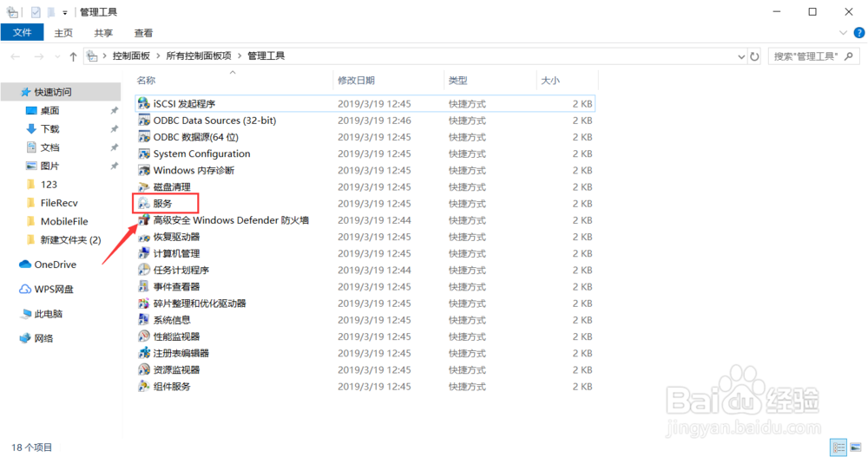Image resolution: width=868 pixels, height=457 pixels.
Task: Click the 高级安全 Windows Defender 防火墙 icon
Action: pos(144,219)
